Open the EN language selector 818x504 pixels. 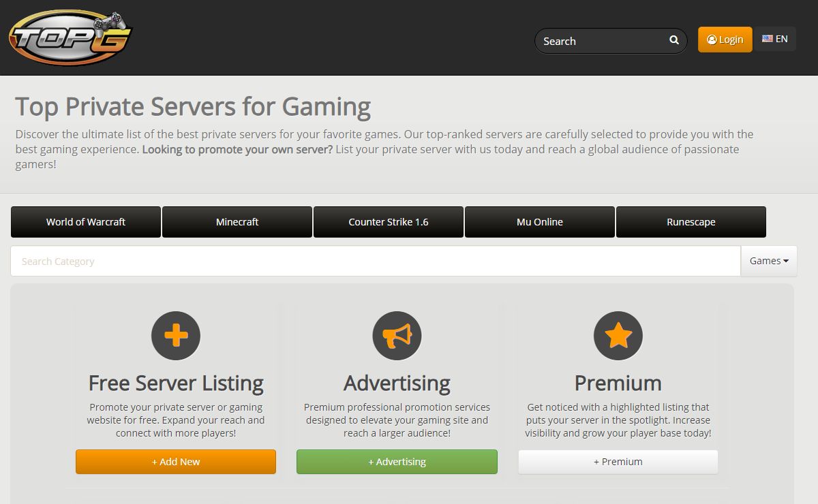click(775, 40)
